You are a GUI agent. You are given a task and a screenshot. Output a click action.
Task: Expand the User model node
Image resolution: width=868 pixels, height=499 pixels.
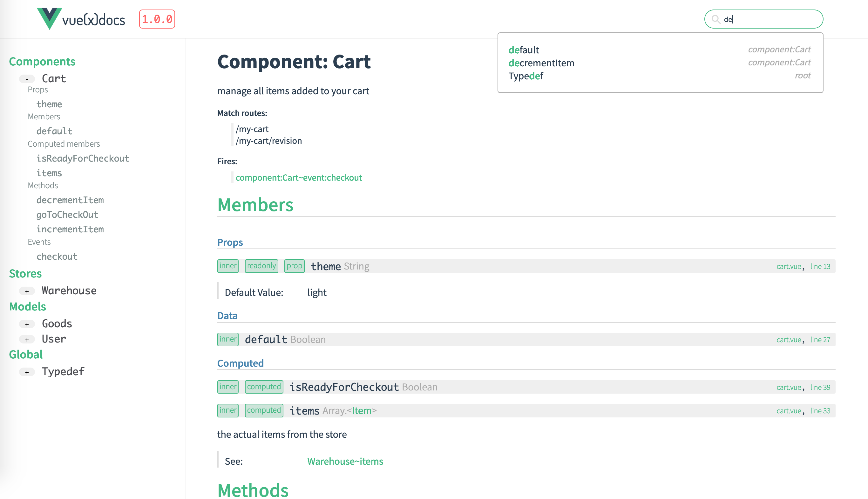(27, 339)
